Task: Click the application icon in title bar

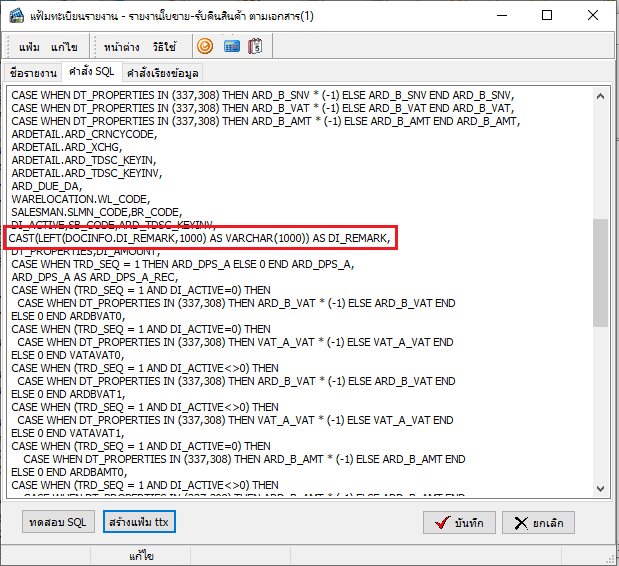Action: tap(17, 15)
